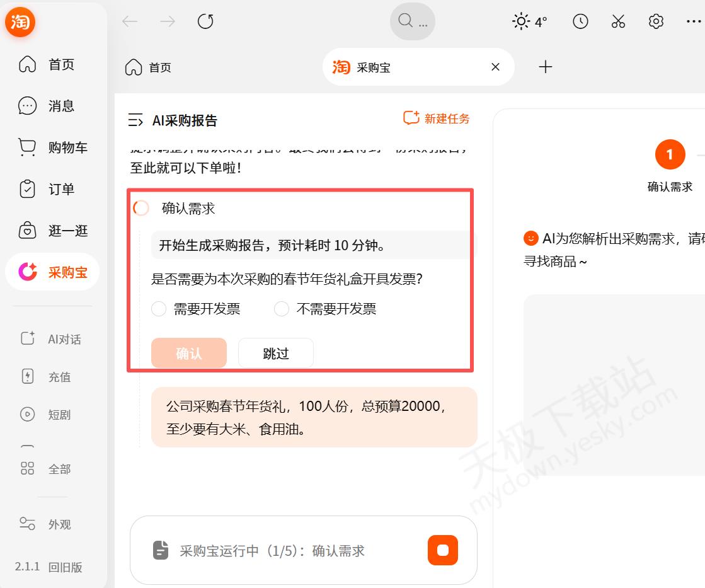
Task: Open the history clock icon
Action: pos(580,21)
